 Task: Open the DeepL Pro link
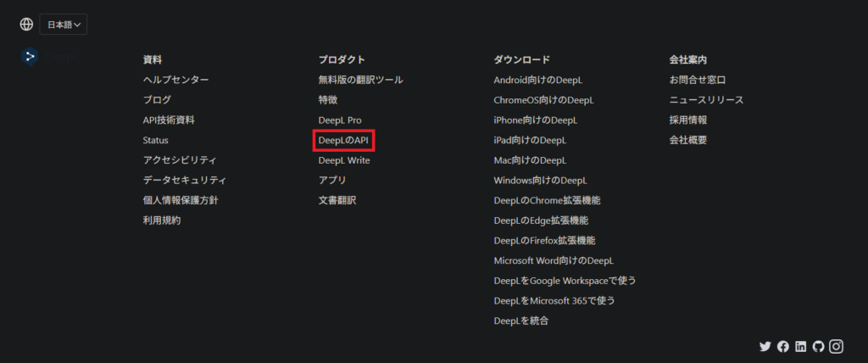pos(340,120)
